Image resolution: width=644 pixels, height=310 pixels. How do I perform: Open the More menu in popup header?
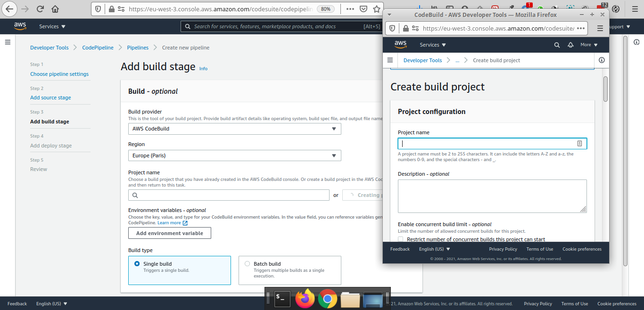589,45
